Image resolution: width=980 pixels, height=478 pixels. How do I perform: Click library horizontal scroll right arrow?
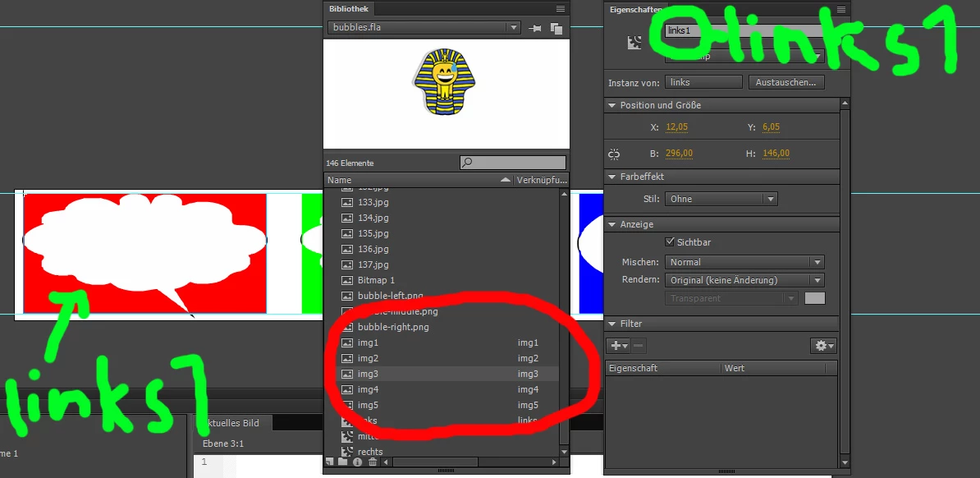coord(554,462)
